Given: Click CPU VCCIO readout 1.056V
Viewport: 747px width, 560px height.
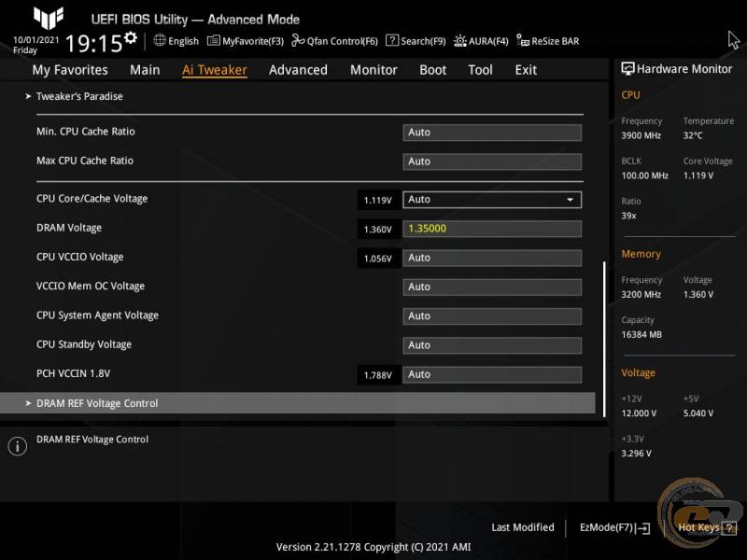Looking at the screenshot, I should point(378,259).
